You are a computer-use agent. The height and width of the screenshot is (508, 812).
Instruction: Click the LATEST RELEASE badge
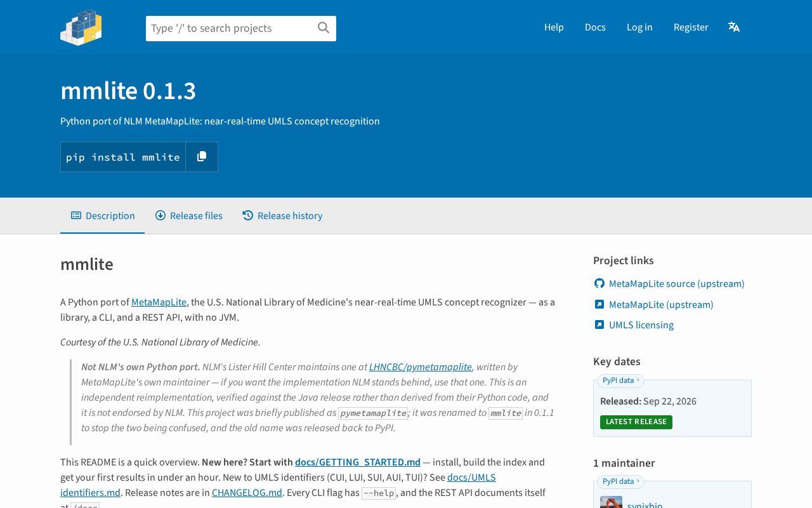(x=636, y=422)
